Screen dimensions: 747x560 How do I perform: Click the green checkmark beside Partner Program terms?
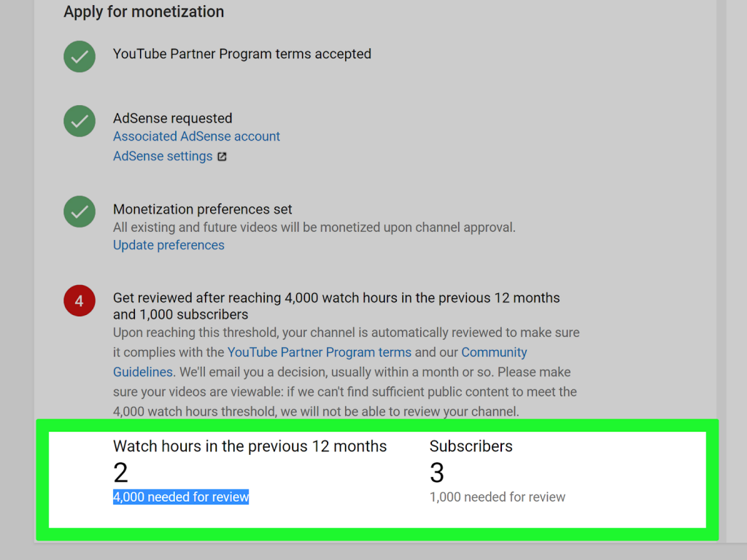80,57
